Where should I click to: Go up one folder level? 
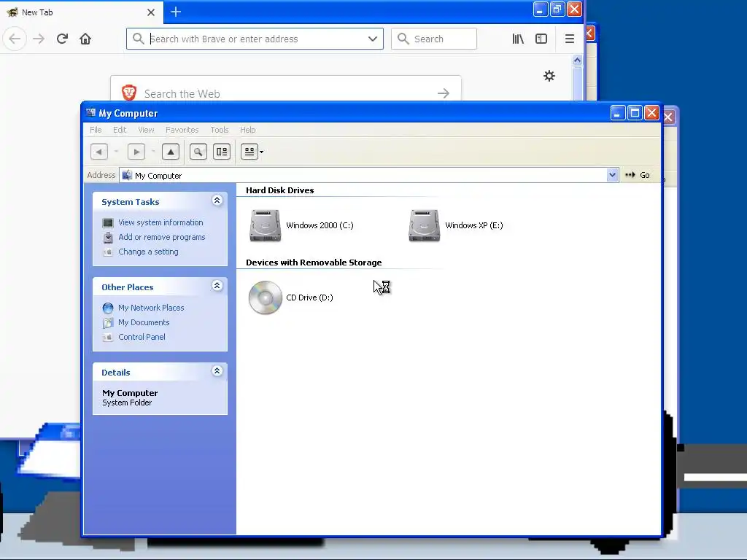point(171,152)
